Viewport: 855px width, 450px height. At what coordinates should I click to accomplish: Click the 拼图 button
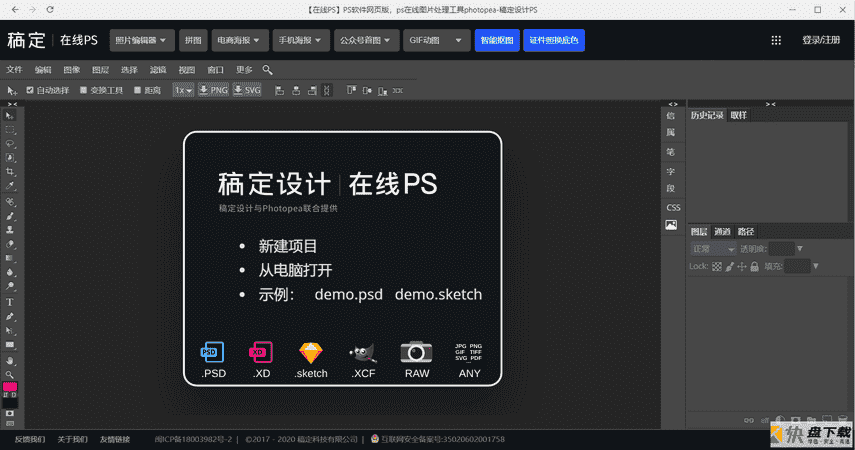pyautogui.click(x=193, y=40)
